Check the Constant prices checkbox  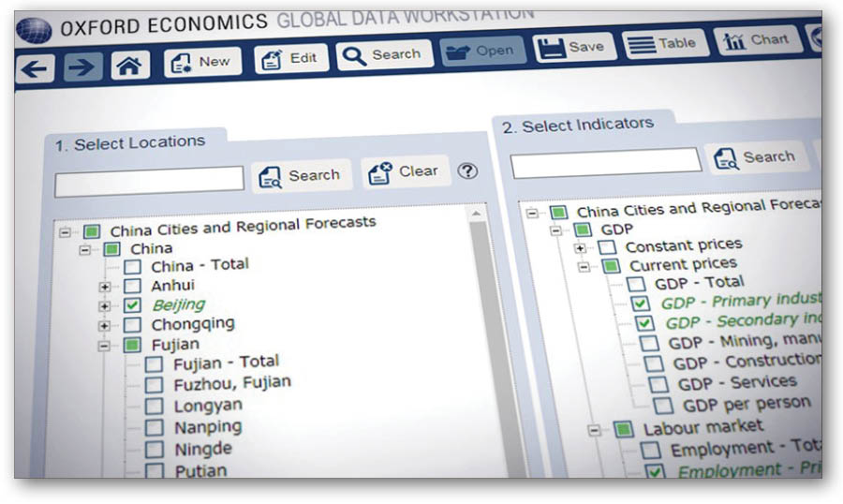coord(607,247)
